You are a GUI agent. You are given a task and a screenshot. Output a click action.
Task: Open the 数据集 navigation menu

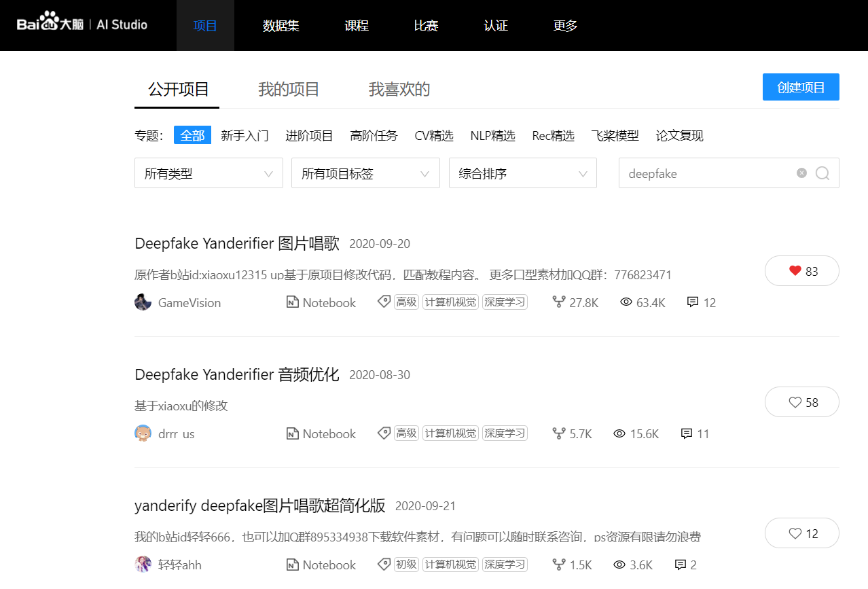[x=281, y=25]
